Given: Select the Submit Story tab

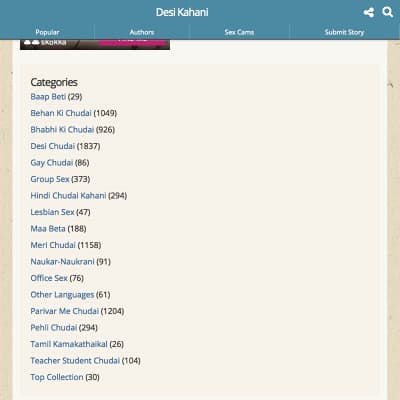Looking at the screenshot, I should click(344, 32).
